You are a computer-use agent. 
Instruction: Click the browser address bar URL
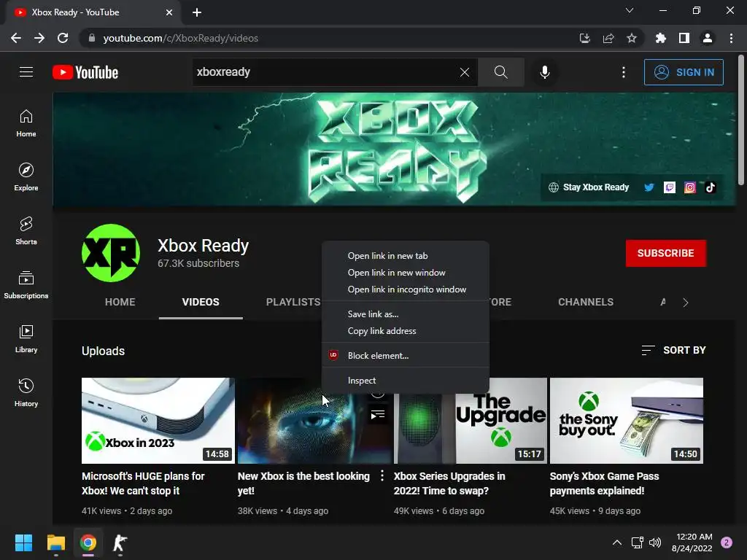coord(181,38)
